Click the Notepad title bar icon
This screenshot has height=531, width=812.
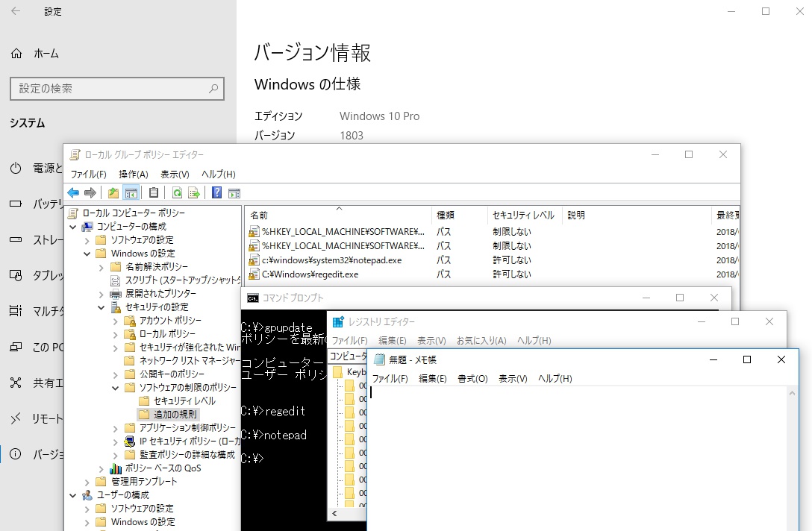[x=380, y=359]
